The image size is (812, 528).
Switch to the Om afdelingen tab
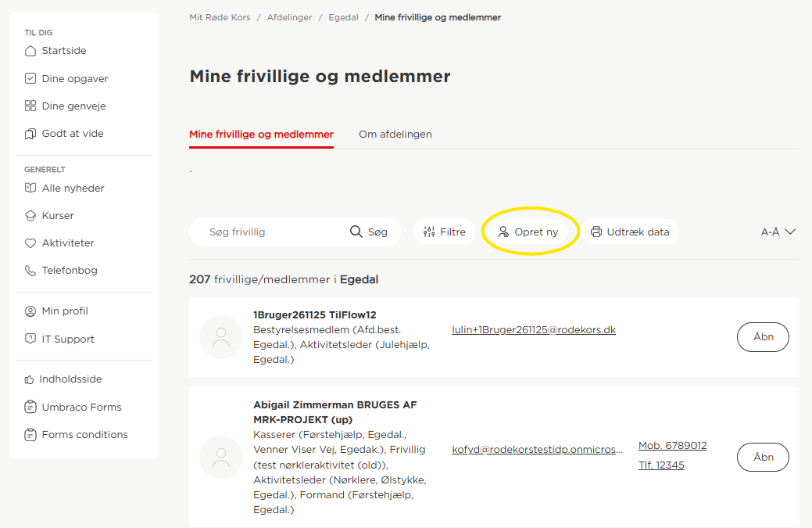(x=395, y=135)
